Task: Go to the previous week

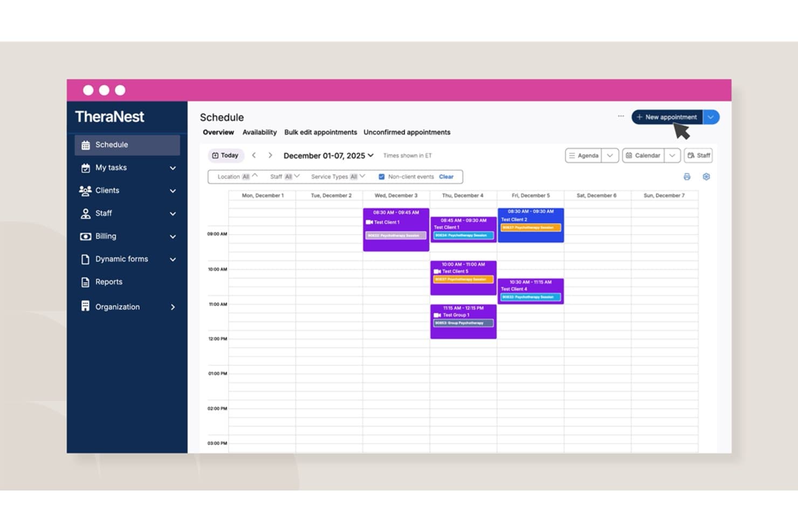Action: [254, 156]
